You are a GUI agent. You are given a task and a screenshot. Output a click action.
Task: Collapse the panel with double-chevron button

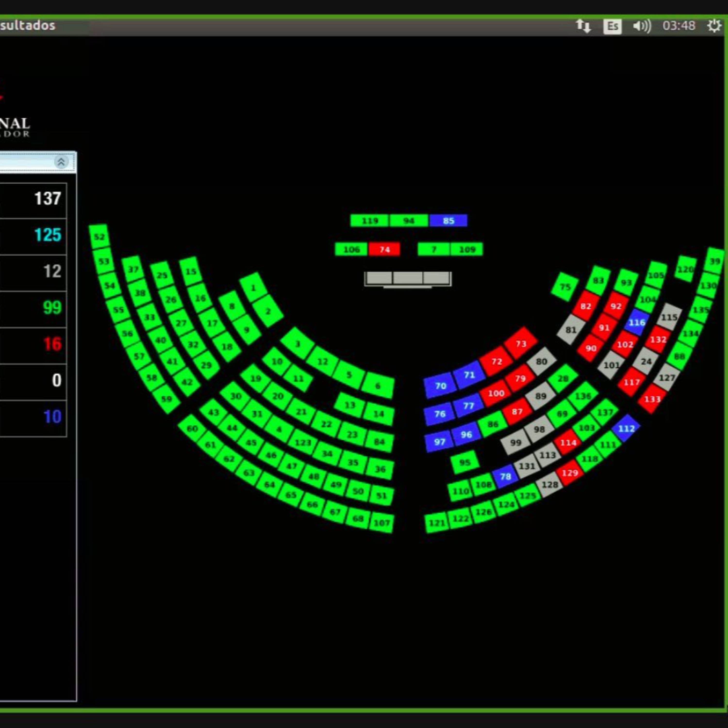61,162
